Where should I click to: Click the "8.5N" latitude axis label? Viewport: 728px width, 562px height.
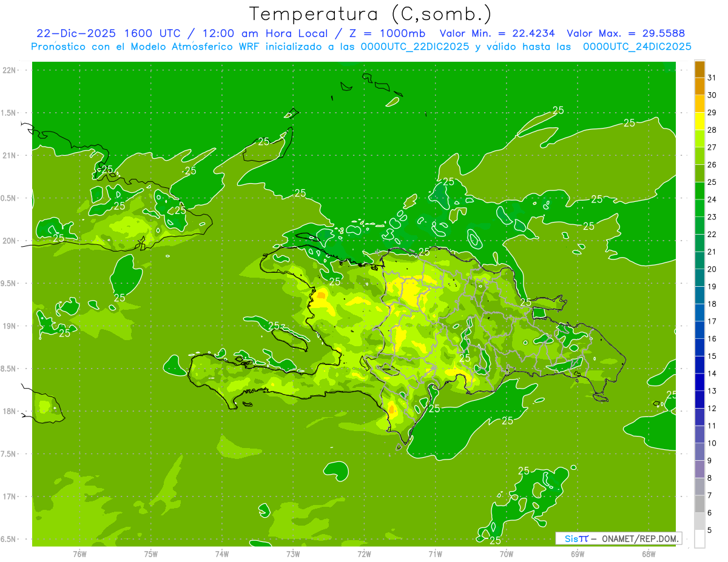8,369
